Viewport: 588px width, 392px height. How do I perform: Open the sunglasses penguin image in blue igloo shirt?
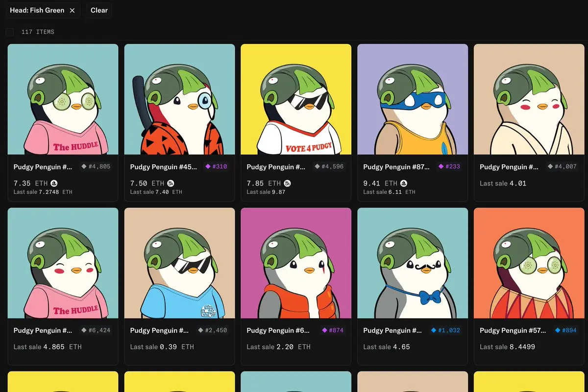pos(180,263)
